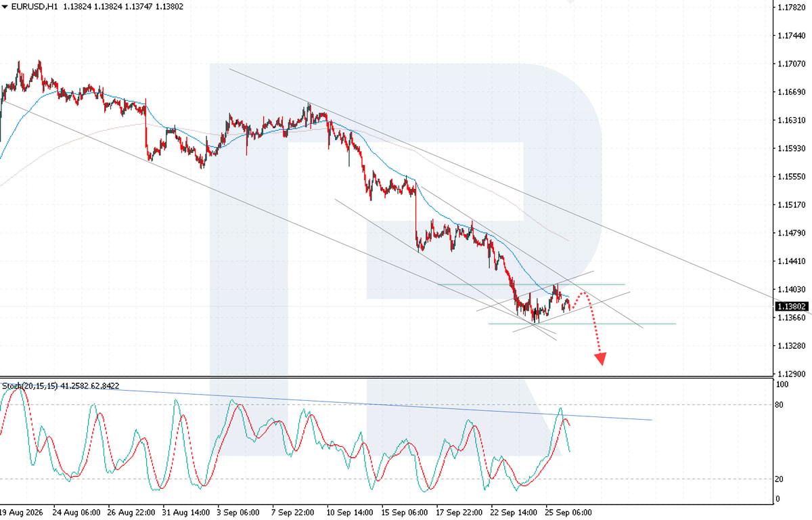The image size is (812, 520).
Task: Select the current price label 1.13802
Action: (790, 306)
